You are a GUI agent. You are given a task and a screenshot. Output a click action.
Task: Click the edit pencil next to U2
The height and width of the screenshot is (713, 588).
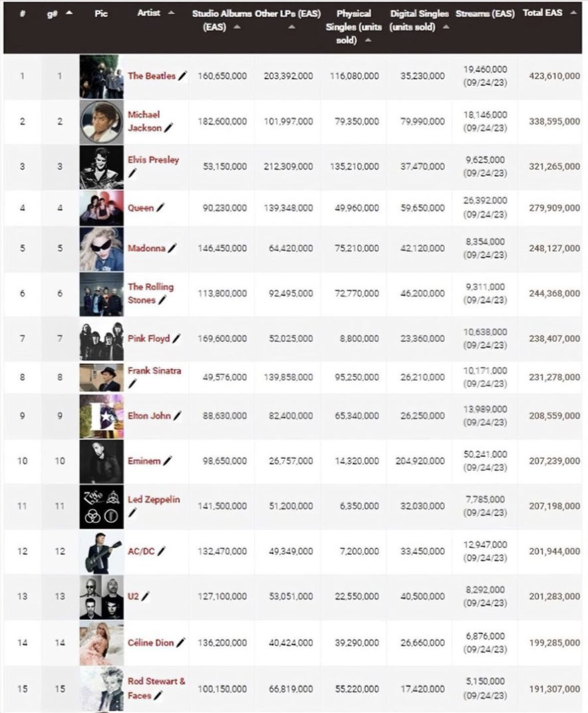(x=146, y=596)
